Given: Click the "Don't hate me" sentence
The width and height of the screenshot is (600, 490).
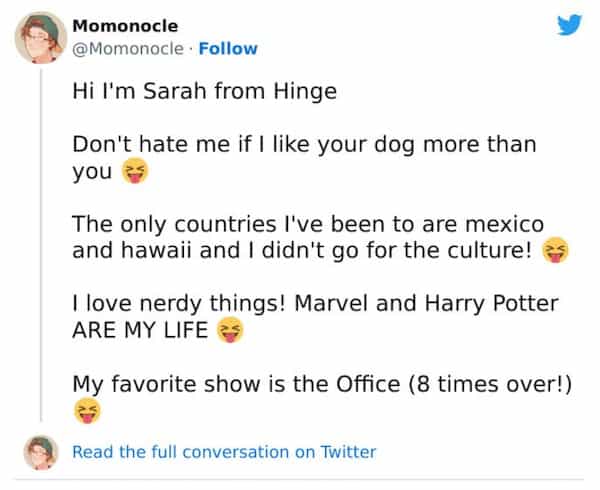Looking at the screenshot, I should pos(304,145).
